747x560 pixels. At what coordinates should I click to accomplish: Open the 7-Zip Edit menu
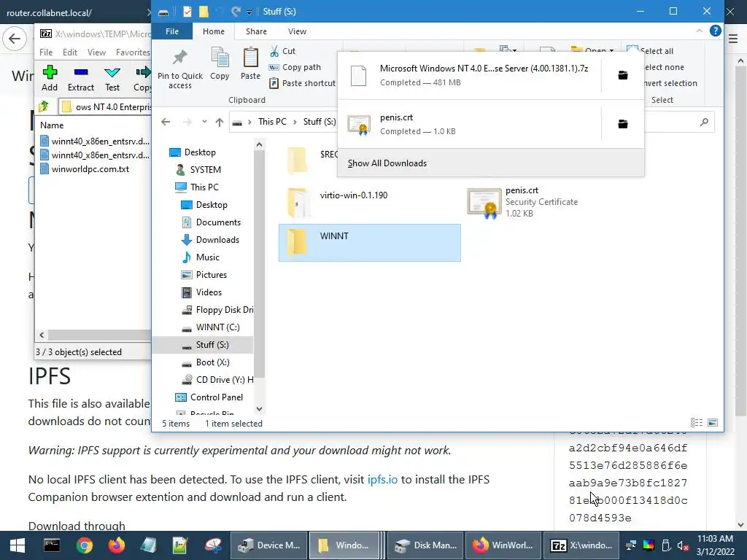[x=69, y=52]
